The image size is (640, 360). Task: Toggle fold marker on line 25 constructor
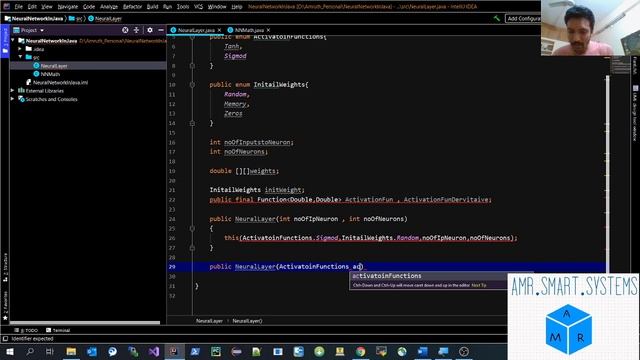(192, 229)
